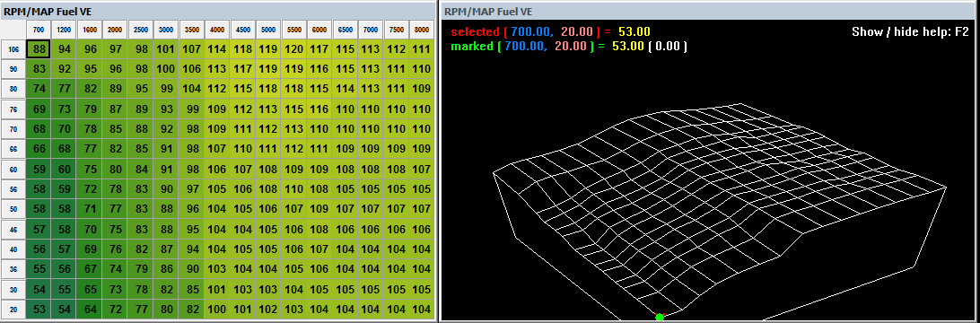Image resolution: width=980 pixels, height=323 pixels.
Task: Select the 4000 RPM column header
Action: pyautogui.click(x=217, y=30)
